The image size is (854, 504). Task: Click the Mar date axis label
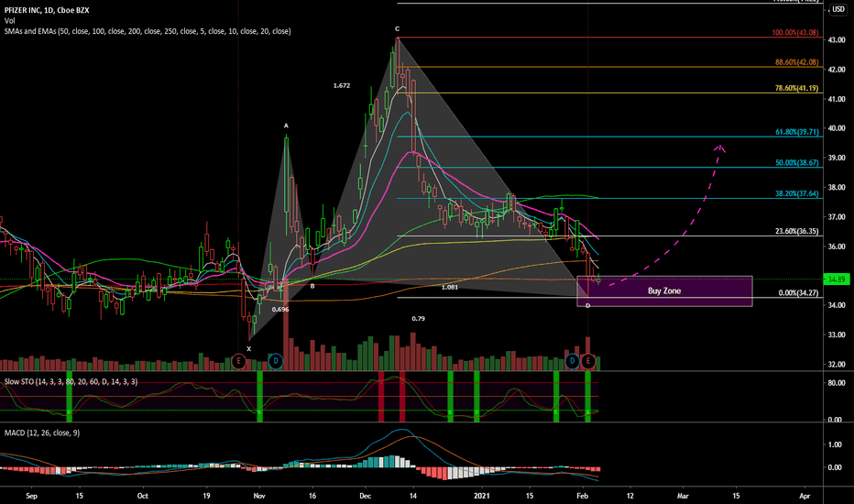[683, 496]
